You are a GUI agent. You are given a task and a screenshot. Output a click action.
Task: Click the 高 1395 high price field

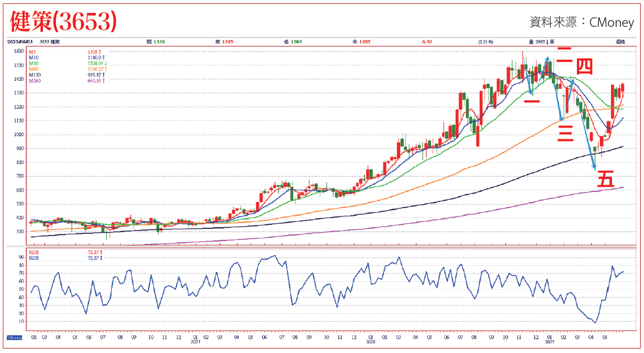pos(224,42)
